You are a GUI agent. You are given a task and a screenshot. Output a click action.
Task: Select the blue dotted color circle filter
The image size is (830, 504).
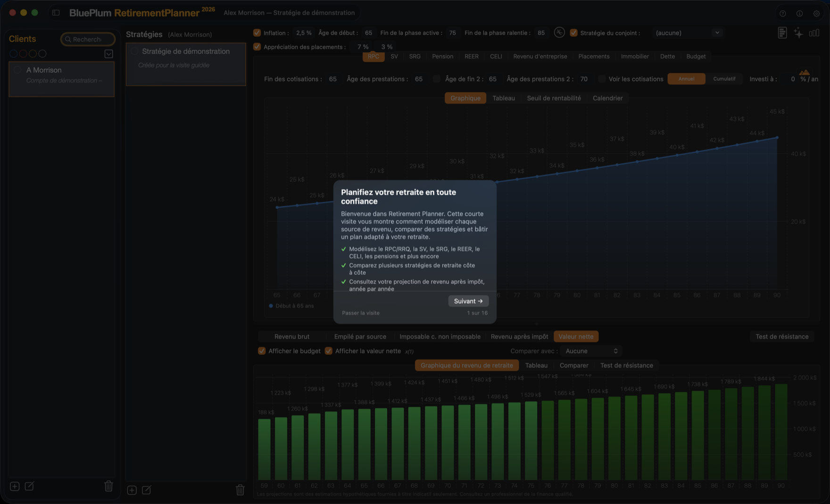point(14,54)
